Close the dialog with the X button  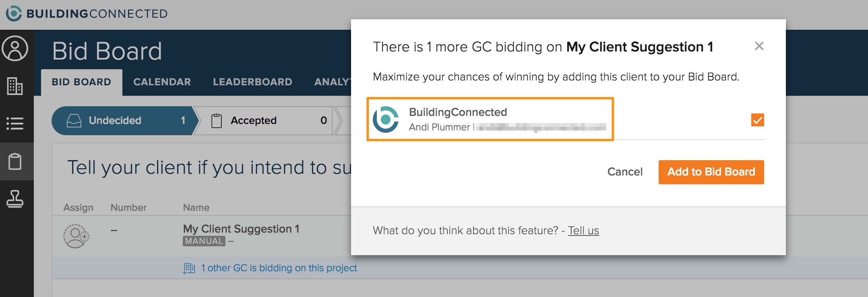[759, 46]
